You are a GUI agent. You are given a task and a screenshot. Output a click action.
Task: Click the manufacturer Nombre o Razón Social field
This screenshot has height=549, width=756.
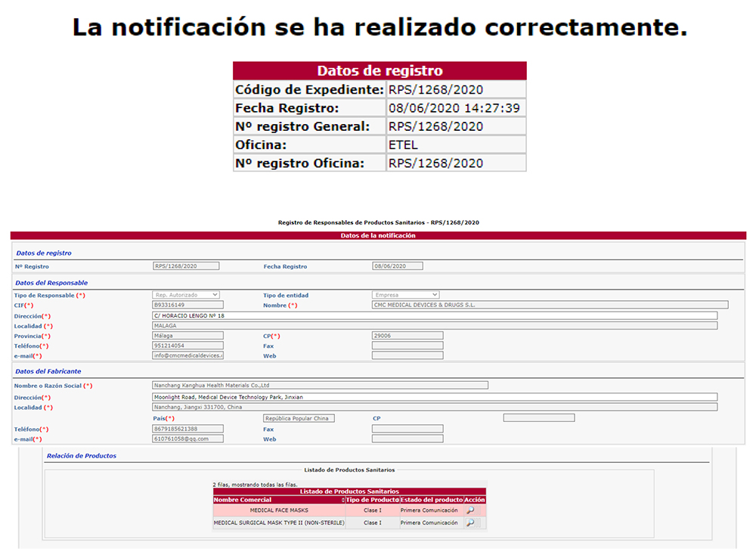coord(320,385)
